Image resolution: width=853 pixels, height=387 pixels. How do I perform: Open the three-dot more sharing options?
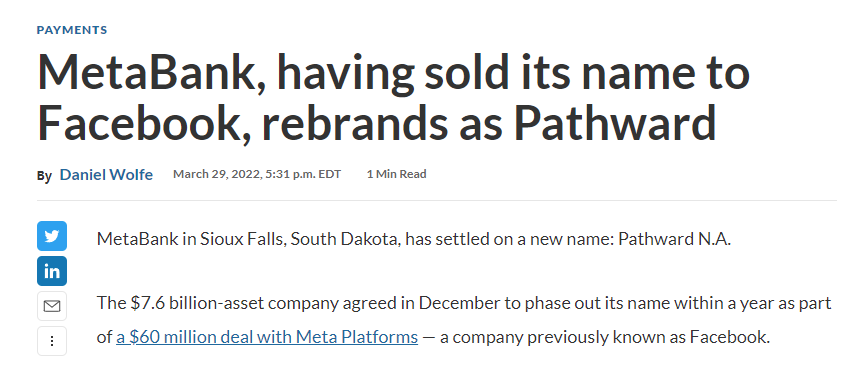[x=52, y=341]
